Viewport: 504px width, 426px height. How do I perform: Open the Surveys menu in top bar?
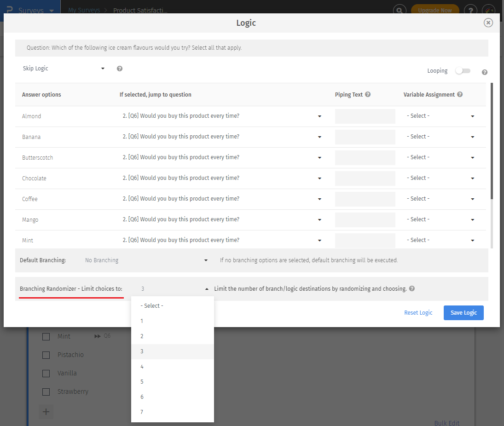(x=30, y=10)
